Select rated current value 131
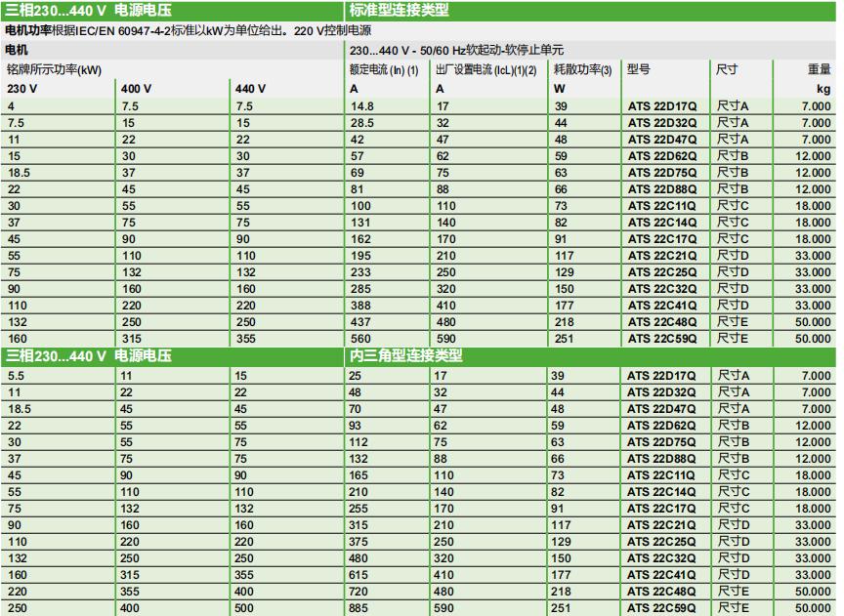Image resolution: width=844 pixels, height=616 pixels. [x=360, y=223]
